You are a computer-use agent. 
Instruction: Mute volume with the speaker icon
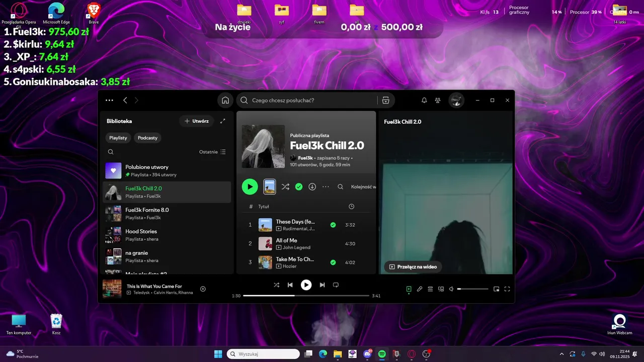pos(451,289)
